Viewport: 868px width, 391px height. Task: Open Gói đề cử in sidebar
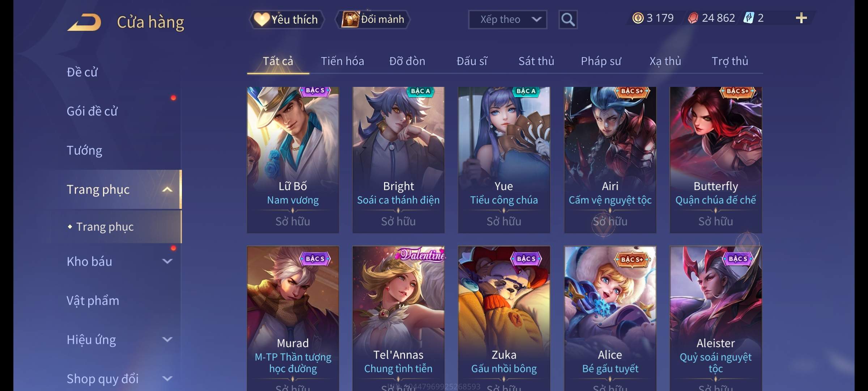coord(92,111)
